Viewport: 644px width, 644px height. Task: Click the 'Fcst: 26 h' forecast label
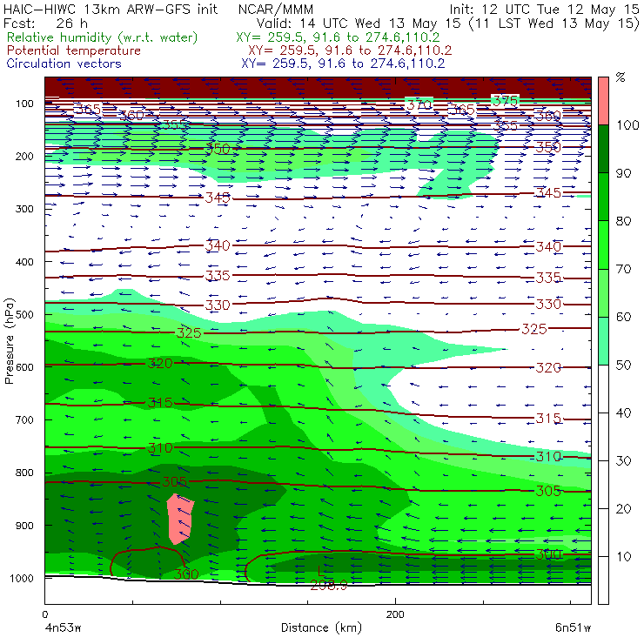pyautogui.click(x=45, y=23)
